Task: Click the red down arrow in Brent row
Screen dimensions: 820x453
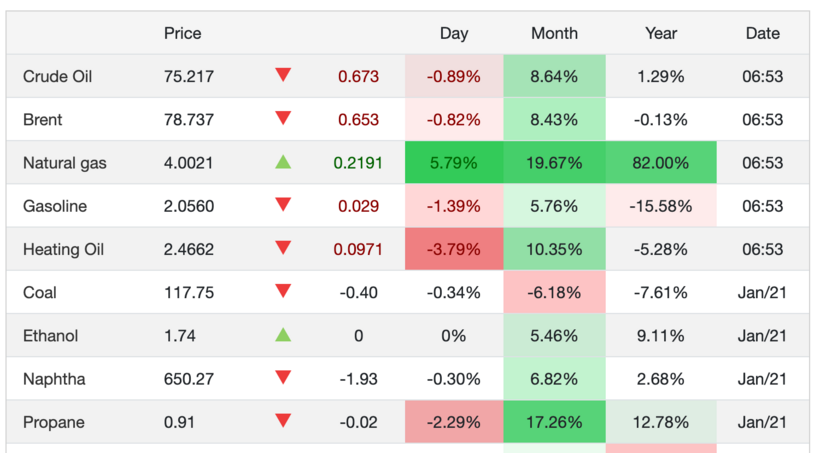Action: coord(283,118)
